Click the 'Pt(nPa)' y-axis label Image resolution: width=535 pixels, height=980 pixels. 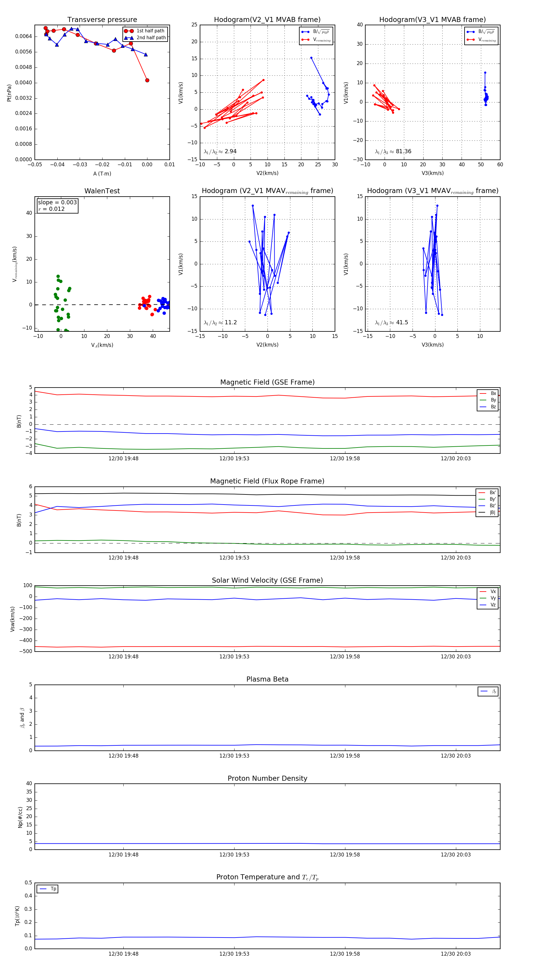click(x=9, y=92)
